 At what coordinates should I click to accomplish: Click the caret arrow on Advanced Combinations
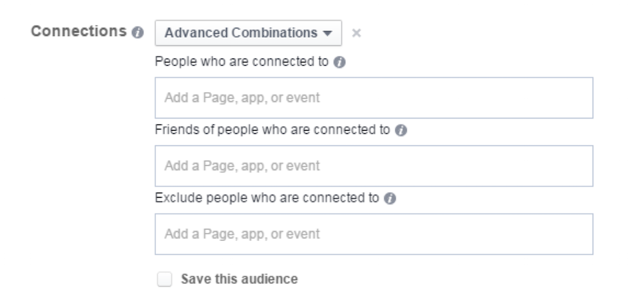coord(327,34)
